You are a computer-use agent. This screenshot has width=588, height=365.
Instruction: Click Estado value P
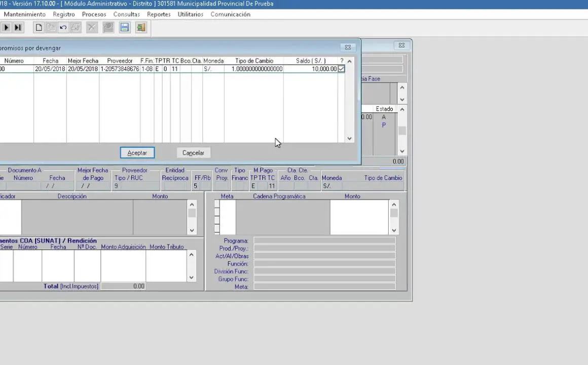tap(384, 125)
